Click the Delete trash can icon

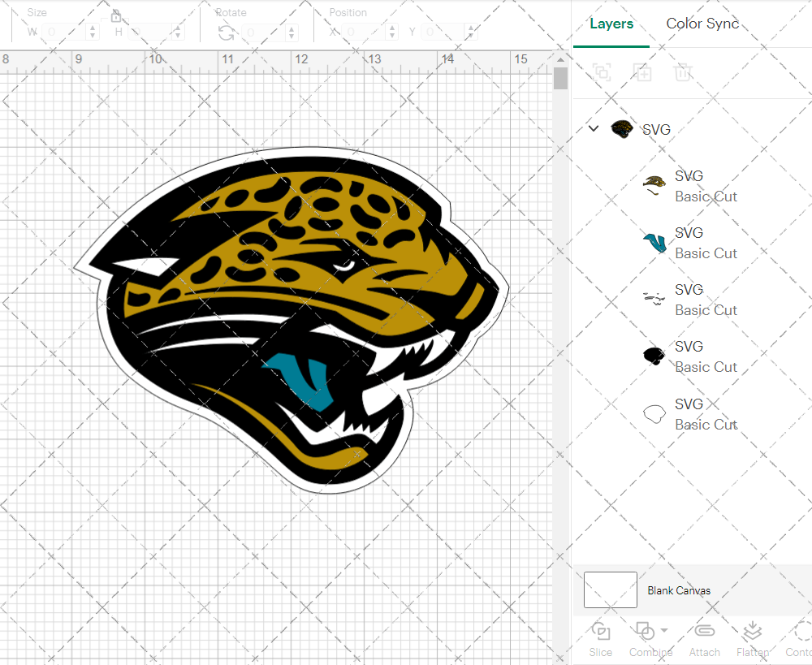pos(683,73)
